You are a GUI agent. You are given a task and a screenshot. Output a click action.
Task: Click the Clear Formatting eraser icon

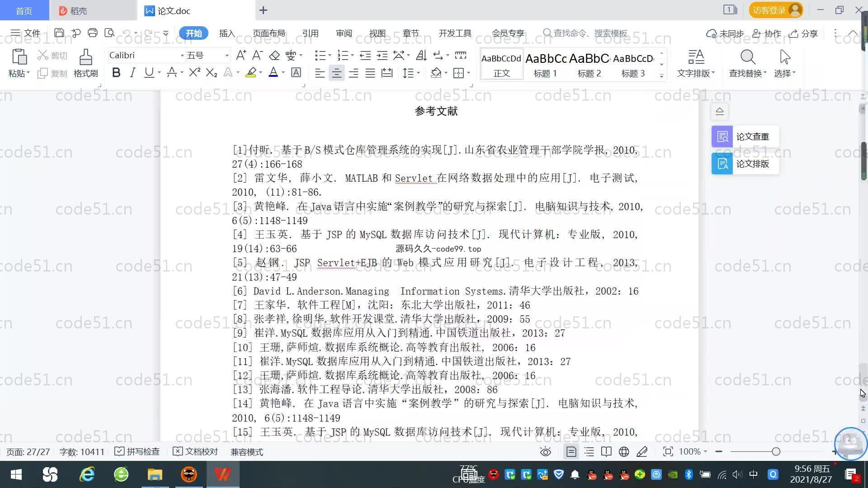pos(274,55)
